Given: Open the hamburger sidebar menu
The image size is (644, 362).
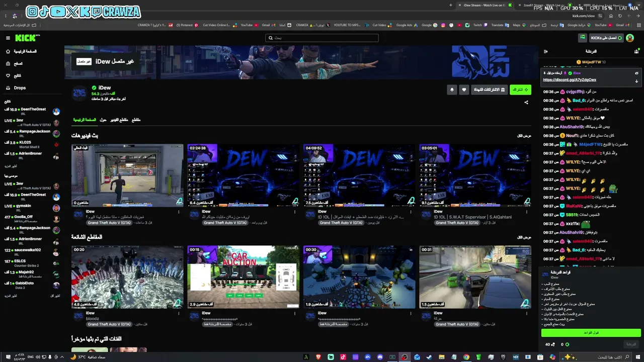Looking at the screenshot, I should click(x=8, y=38).
